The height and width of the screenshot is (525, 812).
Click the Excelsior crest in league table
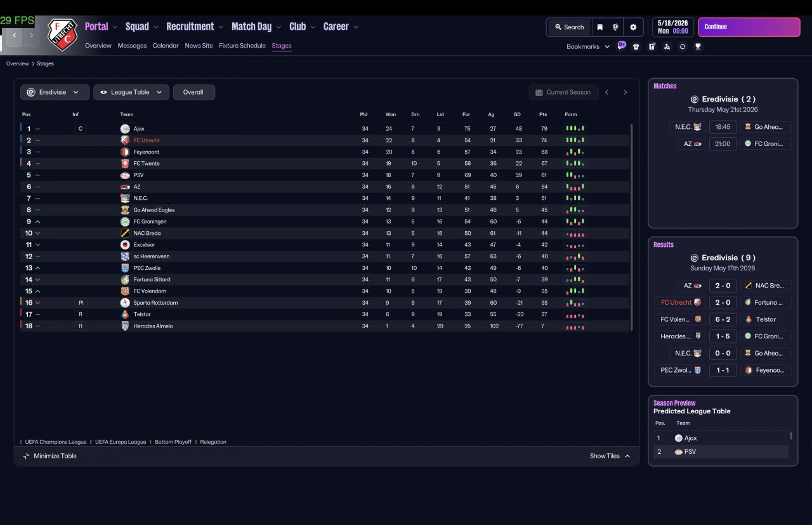tap(125, 245)
